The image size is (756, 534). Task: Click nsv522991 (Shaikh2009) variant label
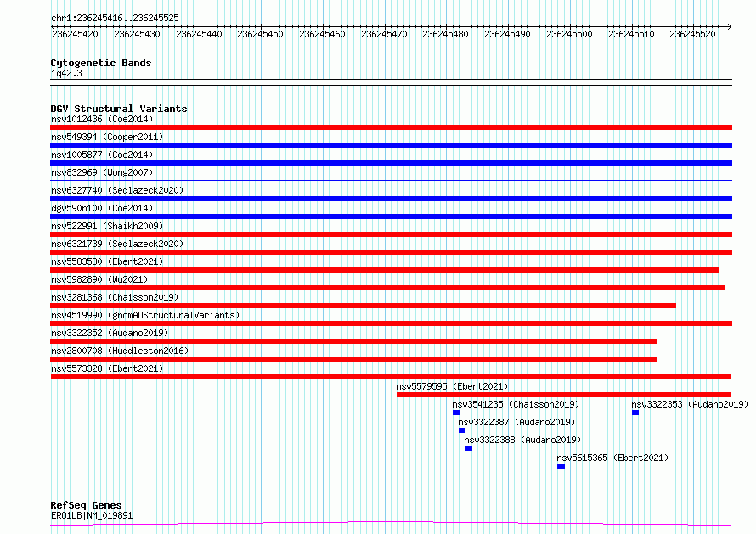click(x=107, y=226)
